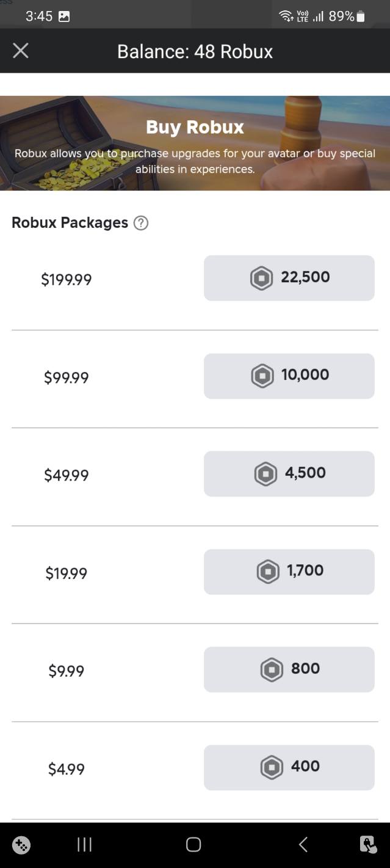Image resolution: width=390 pixels, height=868 pixels.
Task: Select the $4.99 price label
Action: (x=67, y=768)
